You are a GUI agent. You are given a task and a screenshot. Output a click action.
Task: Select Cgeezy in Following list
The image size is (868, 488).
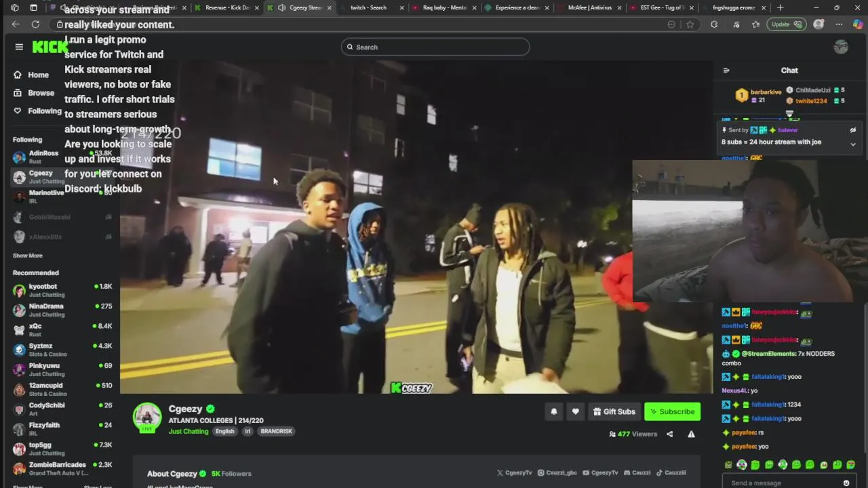(x=62, y=177)
